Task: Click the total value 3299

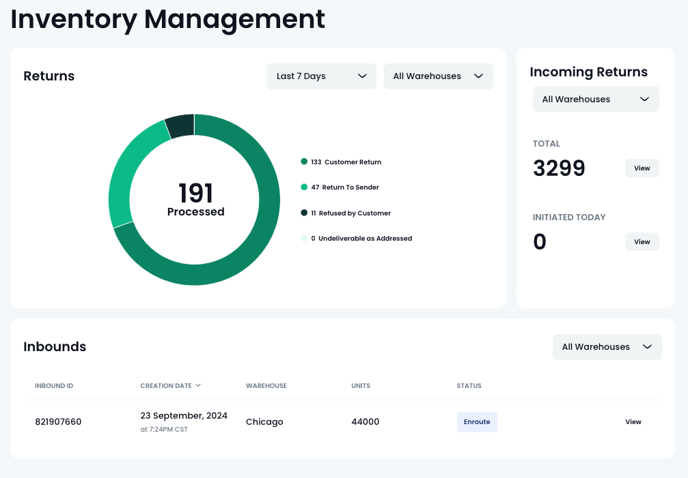Action: click(x=559, y=168)
